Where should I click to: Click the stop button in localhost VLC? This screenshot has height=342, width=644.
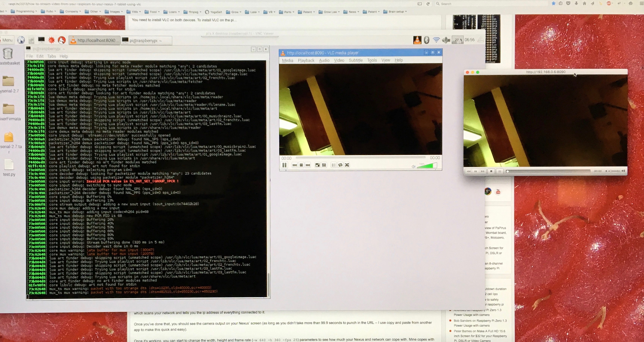point(301,165)
